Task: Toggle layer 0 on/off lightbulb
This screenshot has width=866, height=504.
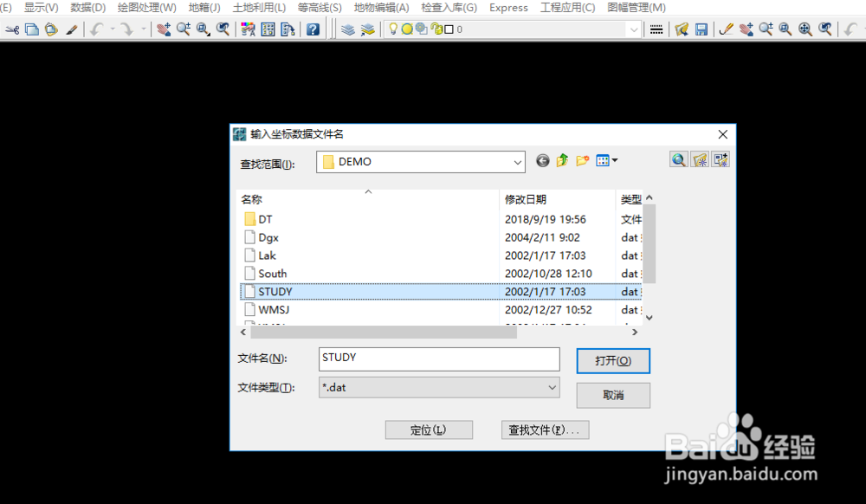Action: (393, 29)
